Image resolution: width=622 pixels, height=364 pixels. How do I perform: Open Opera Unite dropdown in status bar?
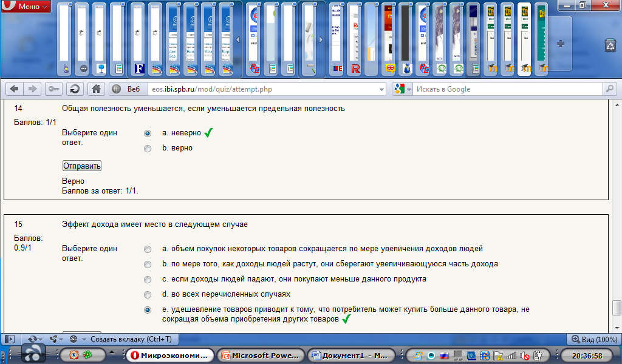pos(56,339)
